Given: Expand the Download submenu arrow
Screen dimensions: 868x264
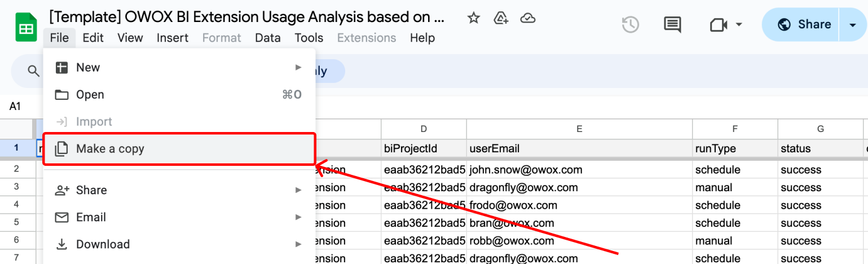Looking at the screenshot, I should point(298,244).
